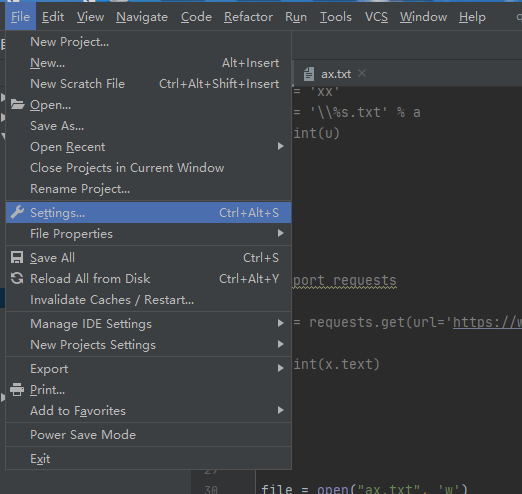
Task: Open the VCS menu
Action: coord(376,17)
